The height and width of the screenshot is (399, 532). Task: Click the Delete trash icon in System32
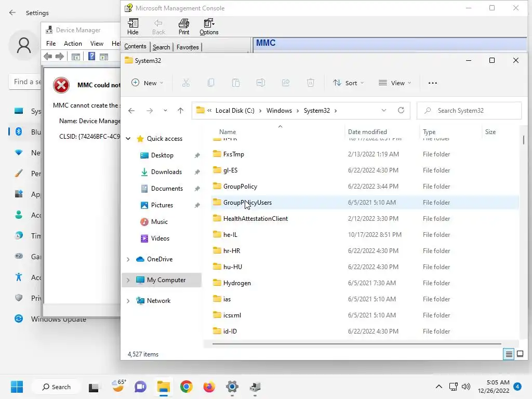pos(311,83)
